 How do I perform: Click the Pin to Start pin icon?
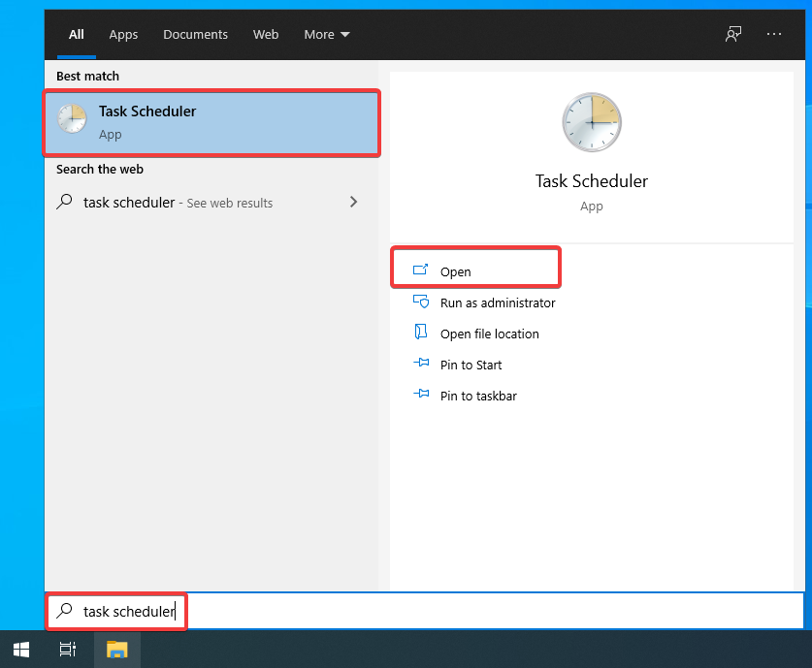(421, 363)
